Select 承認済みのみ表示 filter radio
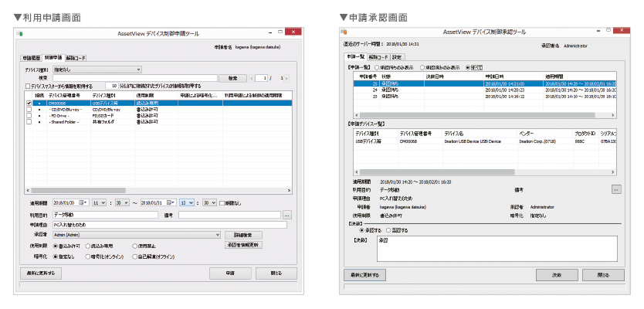This screenshot has height=309, width=644. pyautogui.click(x=422, y=67)
